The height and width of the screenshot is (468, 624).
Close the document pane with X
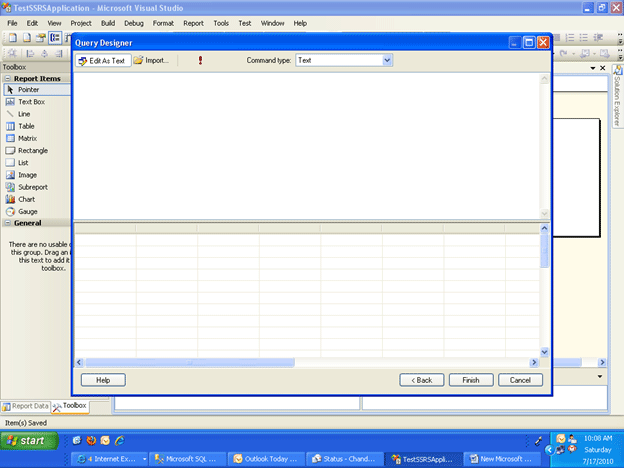coord(603,68)
